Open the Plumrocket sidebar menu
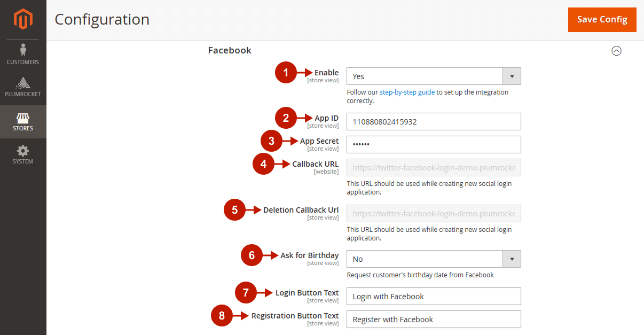Viewport: 644px width, 335px height. [23, 87]
